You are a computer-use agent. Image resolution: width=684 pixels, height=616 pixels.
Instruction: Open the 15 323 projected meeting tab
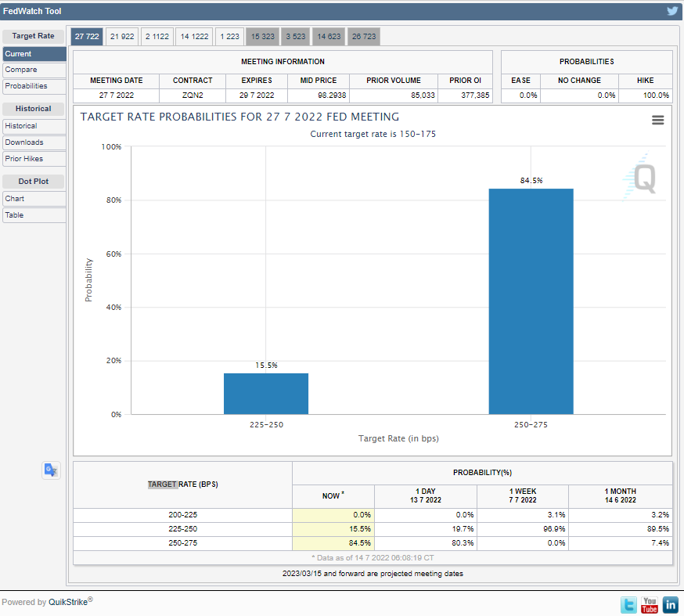click(x=262, y=37)
